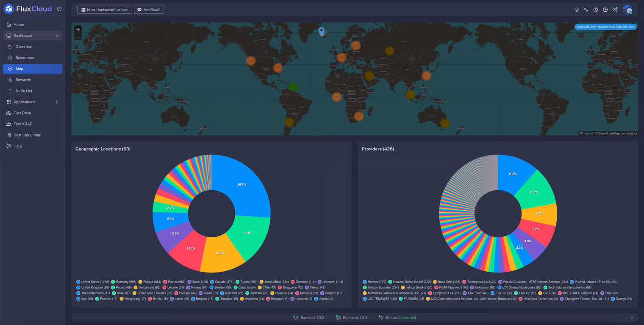Click the United States legend color swatch

(x=78, y=282)
